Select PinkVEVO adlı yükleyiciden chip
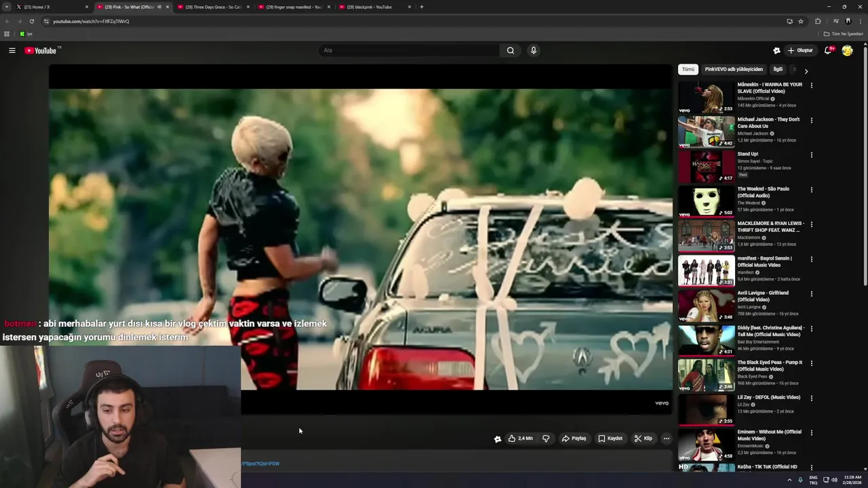The image size is (868, 488). tap(734, 69)
